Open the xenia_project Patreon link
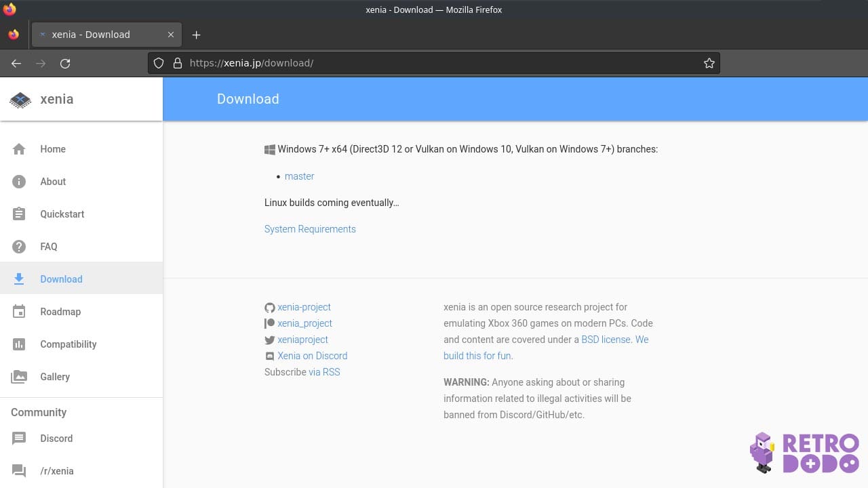Viewport: 868px width, 488px height. point(304,323)
